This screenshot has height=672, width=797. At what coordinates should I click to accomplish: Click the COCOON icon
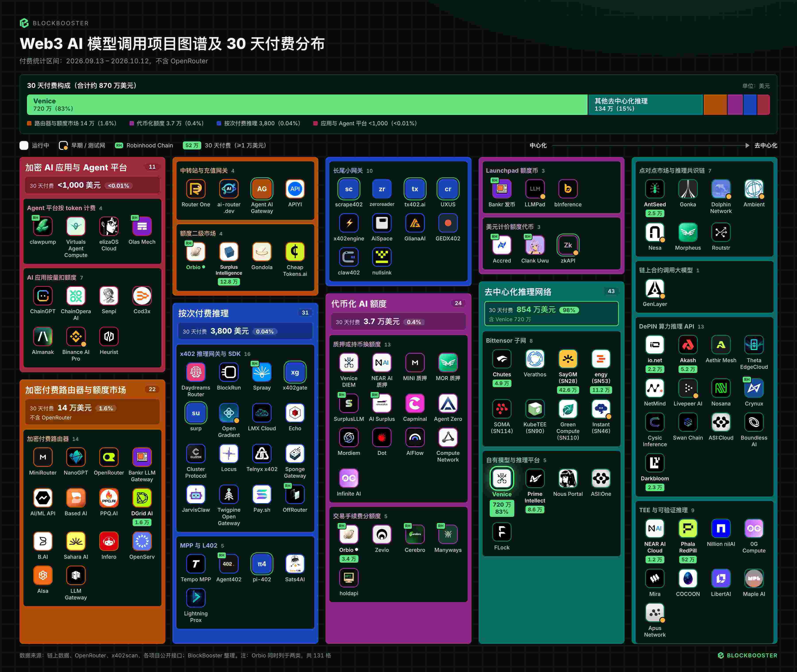point(688,579)
